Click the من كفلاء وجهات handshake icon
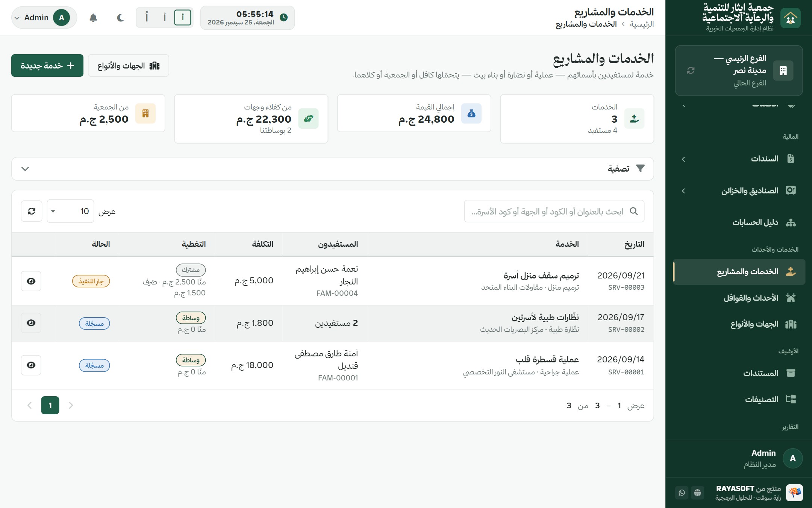This screenshot has height=508, width=812. click(x=309, y=119)
